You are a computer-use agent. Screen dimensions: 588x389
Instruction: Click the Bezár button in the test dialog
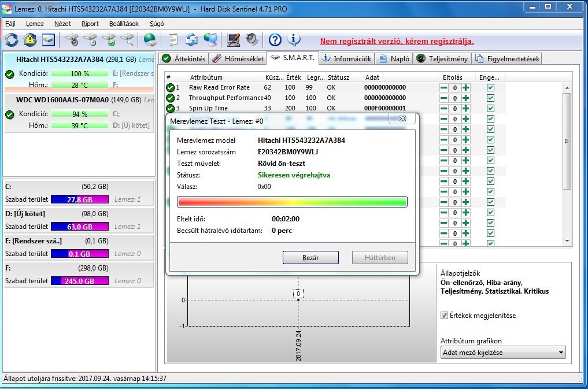point(310,257)
